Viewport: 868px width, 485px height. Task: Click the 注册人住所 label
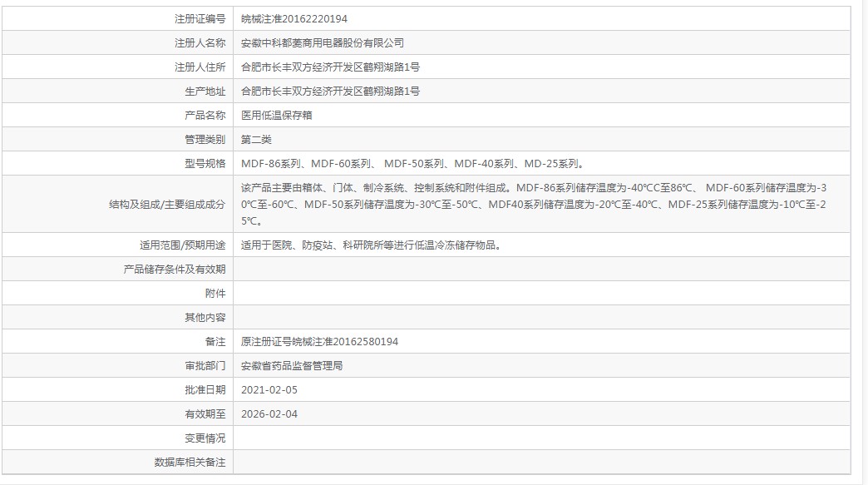click(x=200, y=67)
